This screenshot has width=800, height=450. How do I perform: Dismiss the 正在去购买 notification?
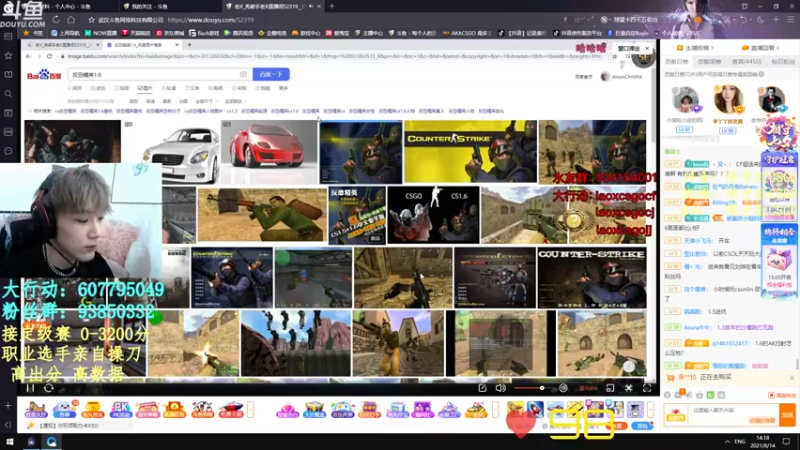tap(791, 378)
